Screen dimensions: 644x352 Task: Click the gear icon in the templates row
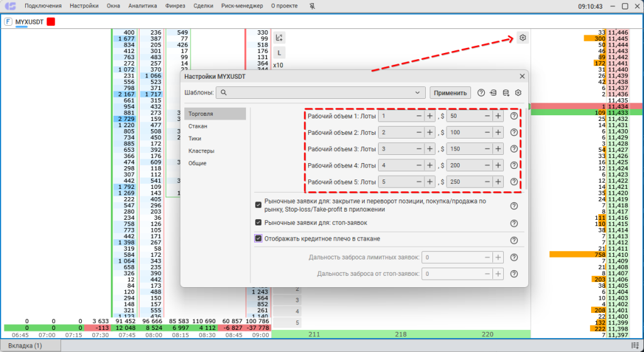pyautogui.click(x=518, y=93)
